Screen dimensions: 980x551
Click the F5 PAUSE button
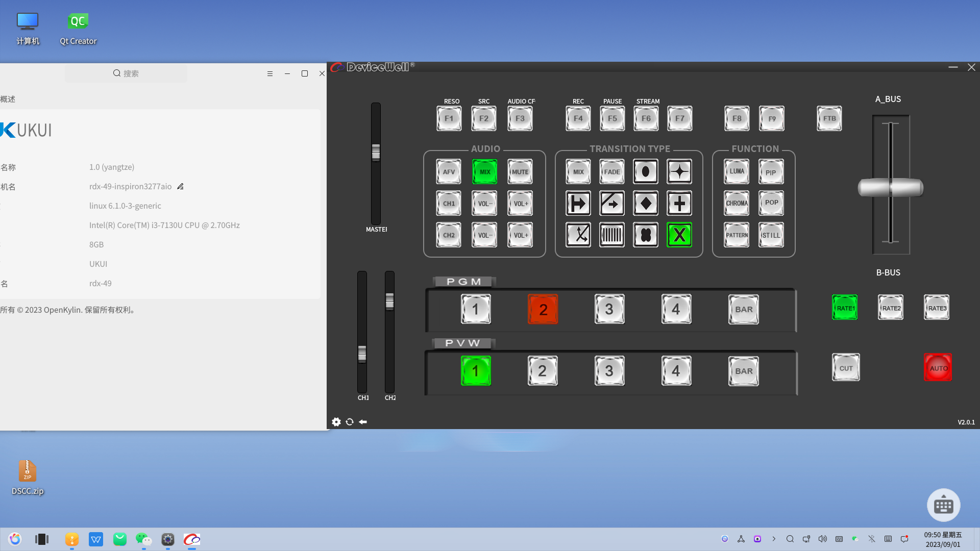(x=612, y=118)
